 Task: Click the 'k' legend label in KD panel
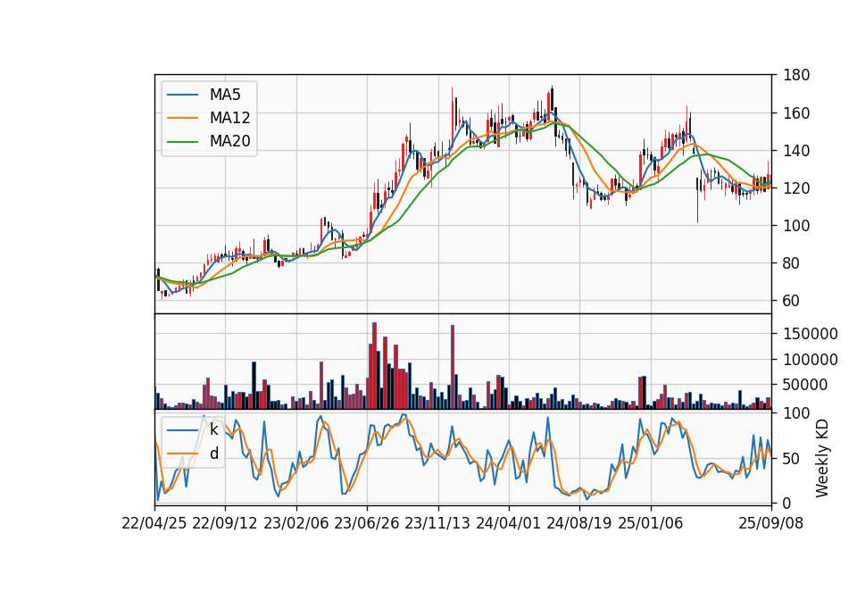point(213,429)
